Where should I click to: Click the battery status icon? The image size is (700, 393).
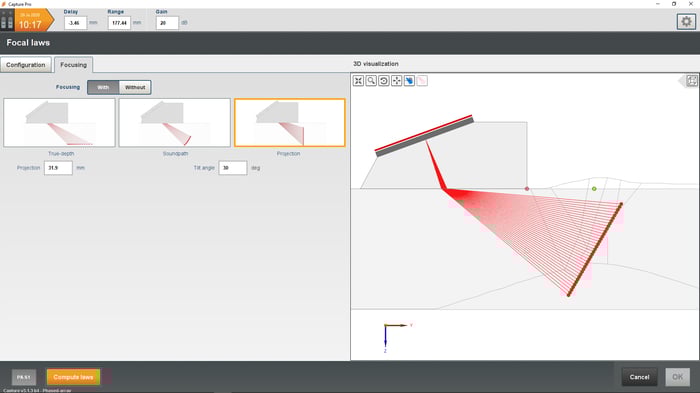[7, 21]
